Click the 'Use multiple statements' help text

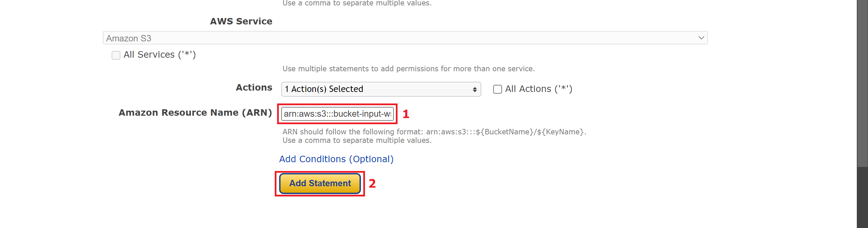[x=409, y=69]
